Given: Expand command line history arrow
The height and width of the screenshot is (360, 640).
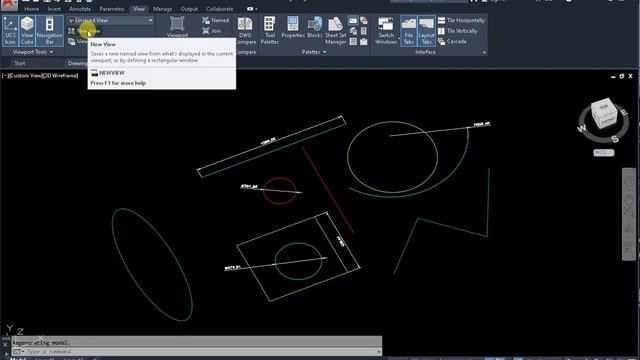Looking at the screenshot, I should 379,352.
